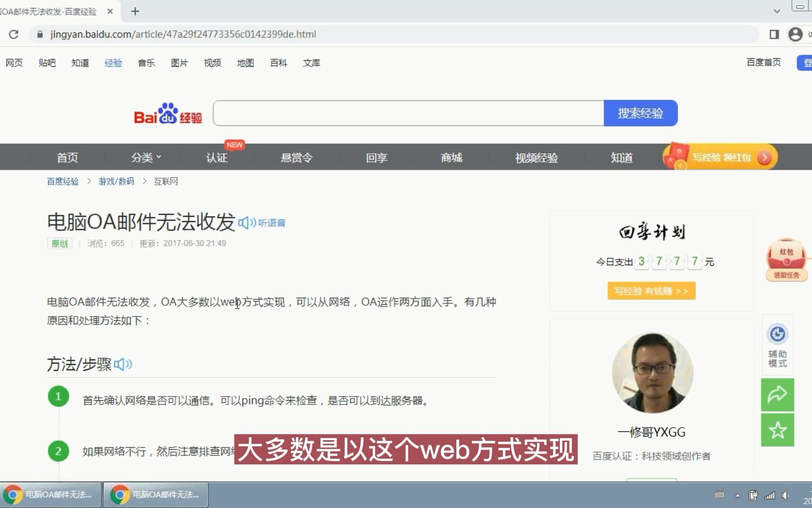Click the tray icon left of the network signal
Image resolution: width=812 pixels, height=508 pixels.
point(753,495)
